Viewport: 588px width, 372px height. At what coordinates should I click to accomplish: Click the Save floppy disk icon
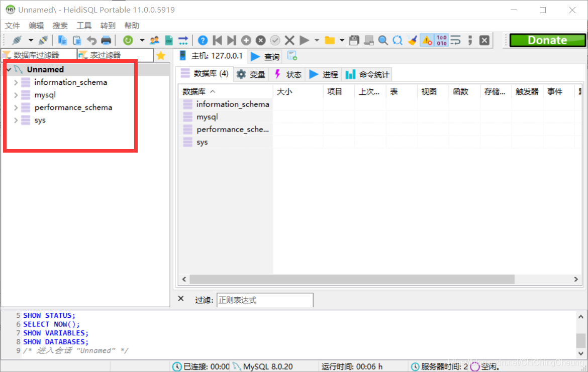354,40
